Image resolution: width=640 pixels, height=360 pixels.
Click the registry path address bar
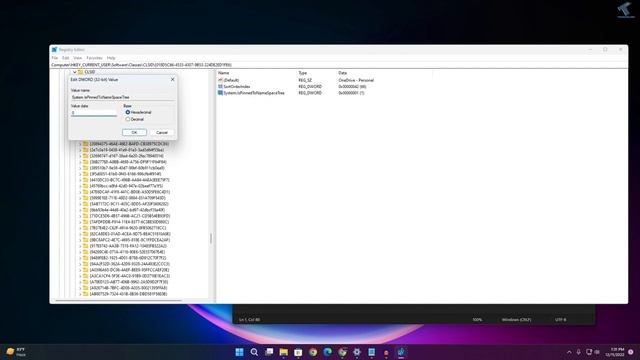(x=339, y=65)
